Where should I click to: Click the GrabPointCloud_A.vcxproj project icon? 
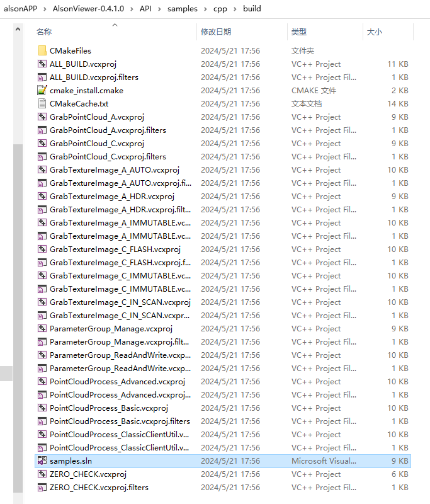(x=42, y=117)
